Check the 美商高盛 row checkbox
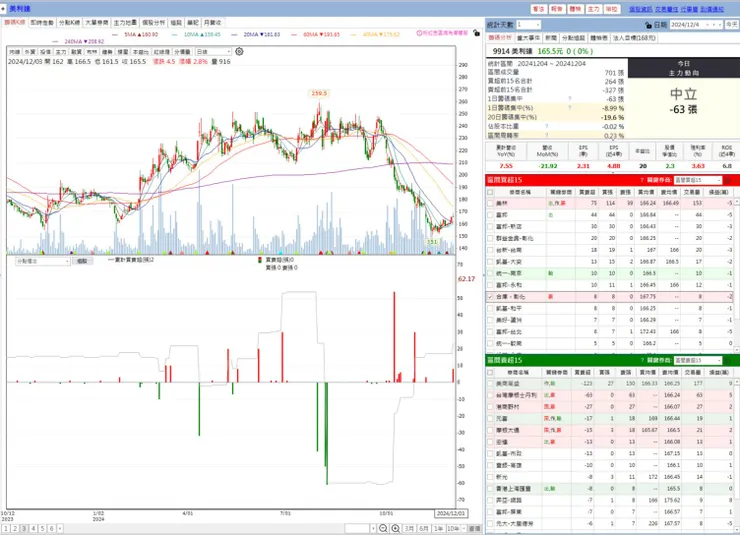 pos(490,384)
